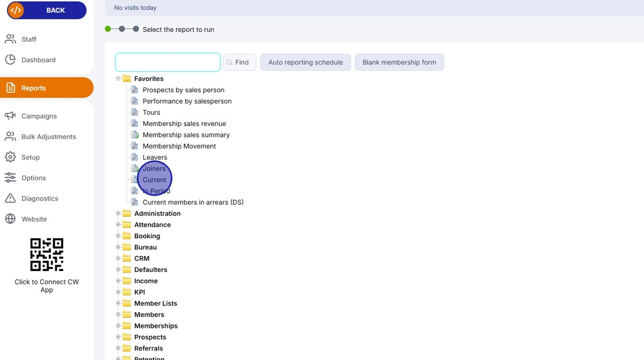
Task: Click the code icon in the BACK button
Action: [x=16, y=10]
